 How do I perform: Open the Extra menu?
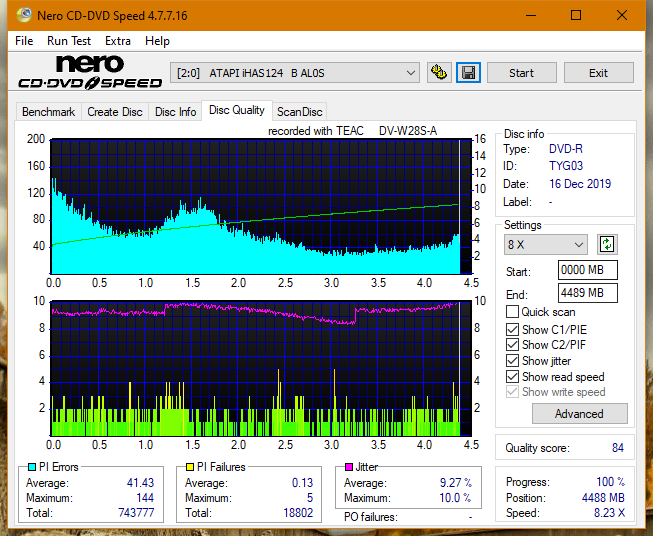118,41
